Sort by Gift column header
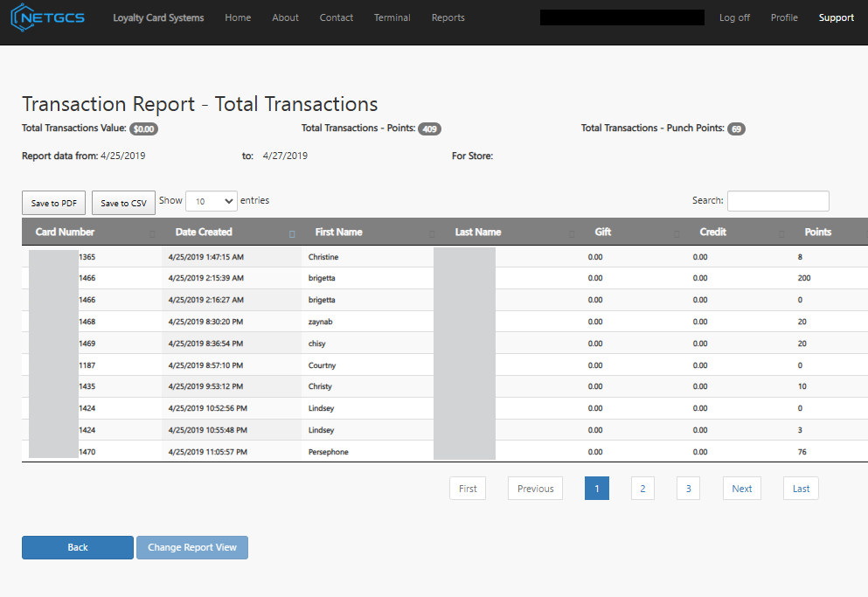The image size is (868, 597). click(x=602, y=233)
